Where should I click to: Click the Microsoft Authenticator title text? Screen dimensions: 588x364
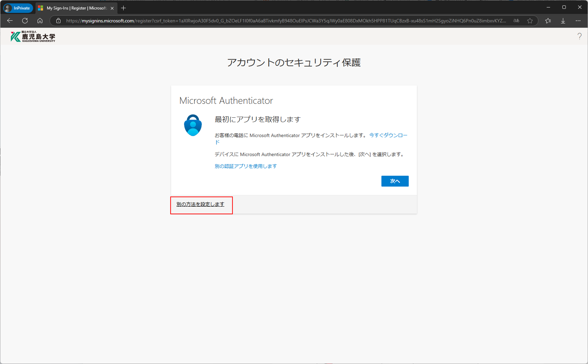click(x=226, y=101)
